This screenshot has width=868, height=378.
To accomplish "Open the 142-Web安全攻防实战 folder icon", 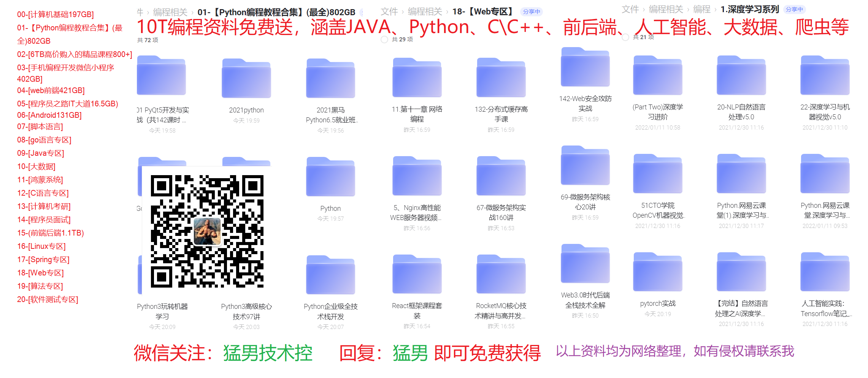I will (x=586, y=67).
